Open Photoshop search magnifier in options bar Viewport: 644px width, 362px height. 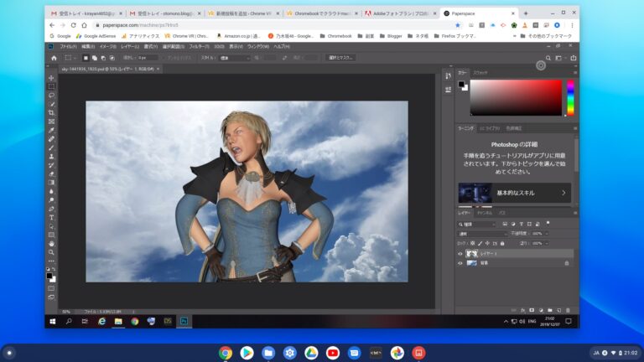tap(548, 58)
